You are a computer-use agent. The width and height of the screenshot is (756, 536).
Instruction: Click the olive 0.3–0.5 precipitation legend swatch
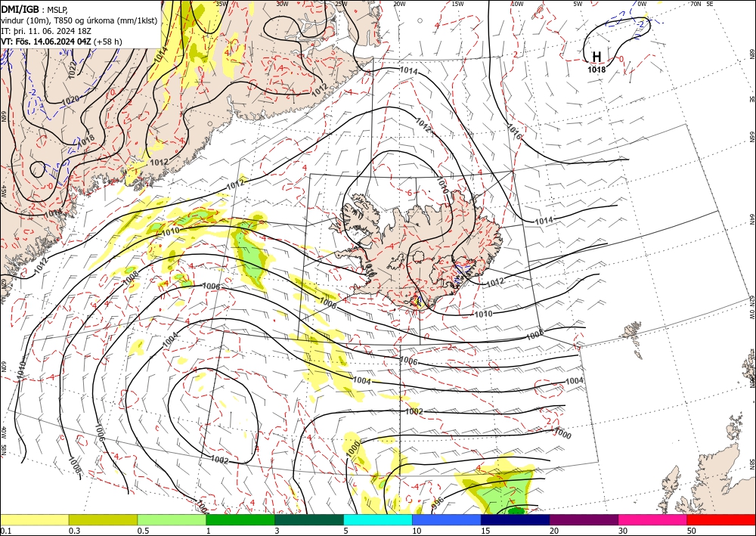click(103, 519)
